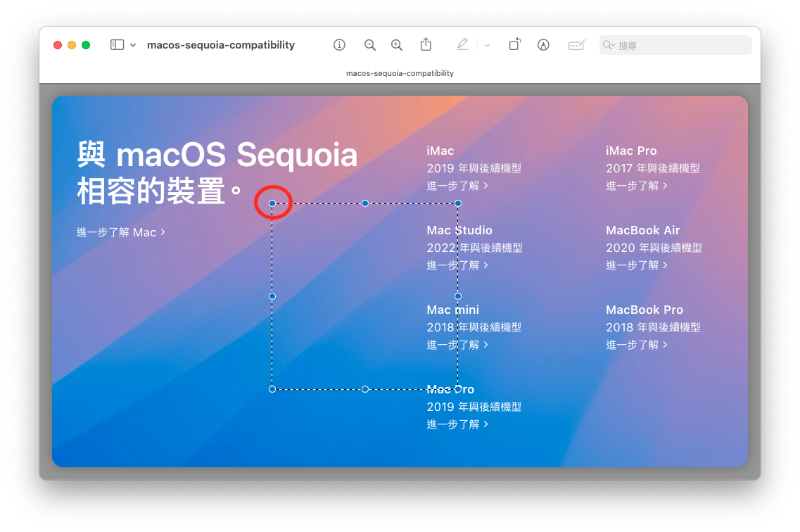Click the iMac Pro heading text

pos(631,151)
